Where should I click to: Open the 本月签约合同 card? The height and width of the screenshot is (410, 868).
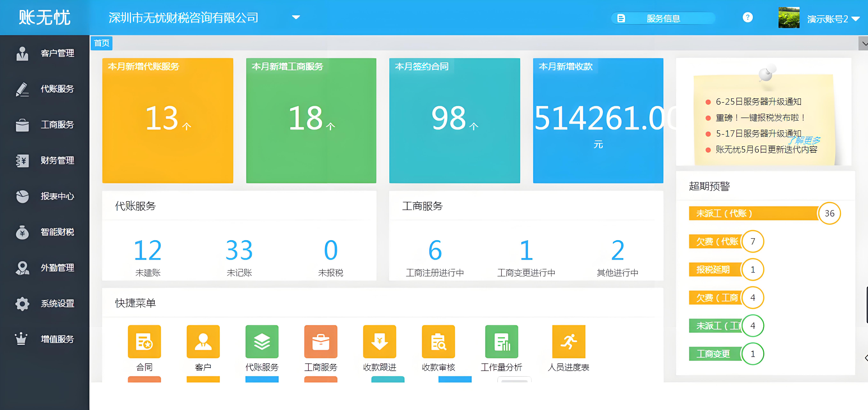point(455,121)
